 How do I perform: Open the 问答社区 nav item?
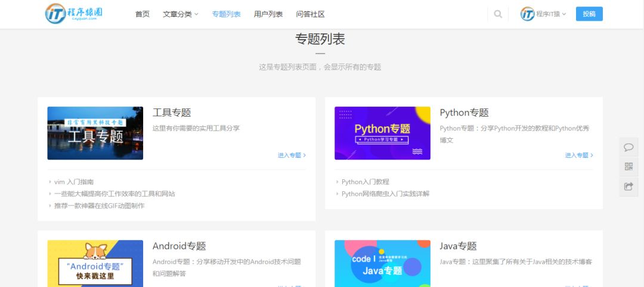coord(310,14)
